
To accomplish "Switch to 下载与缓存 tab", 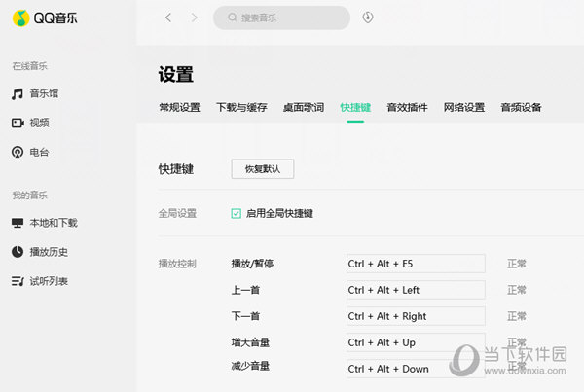I will [241, 108].
